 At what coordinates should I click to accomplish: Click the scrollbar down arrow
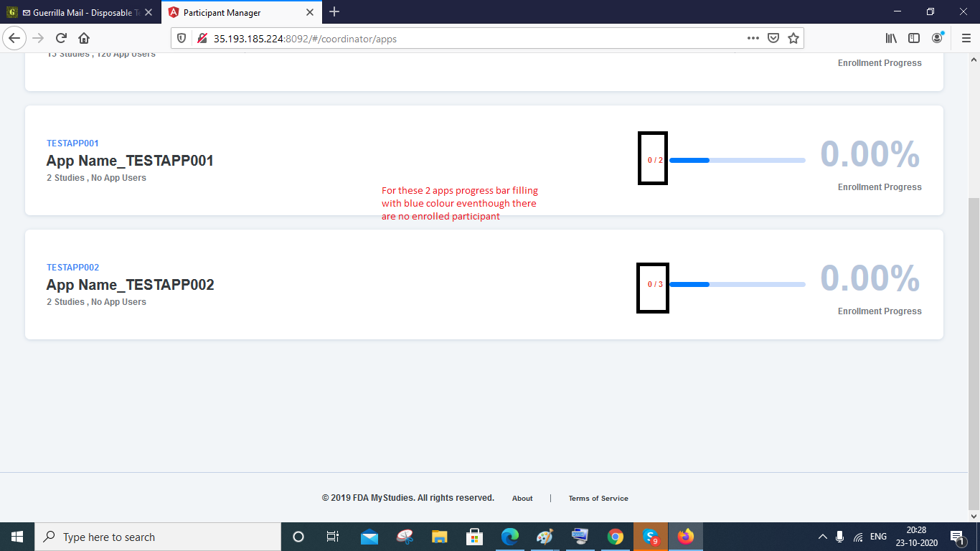tap(974, 515)
